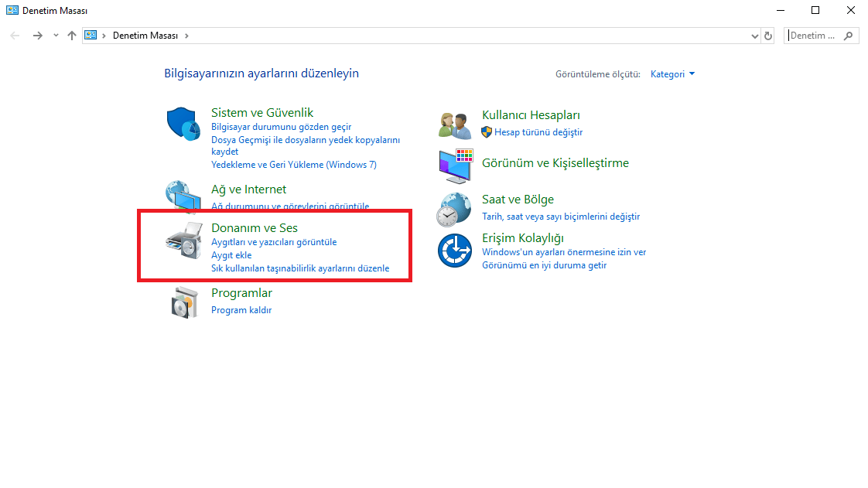
Task: Click the 'Program kaldır' link
Action: pyautogui.click(x=242, y=309)
